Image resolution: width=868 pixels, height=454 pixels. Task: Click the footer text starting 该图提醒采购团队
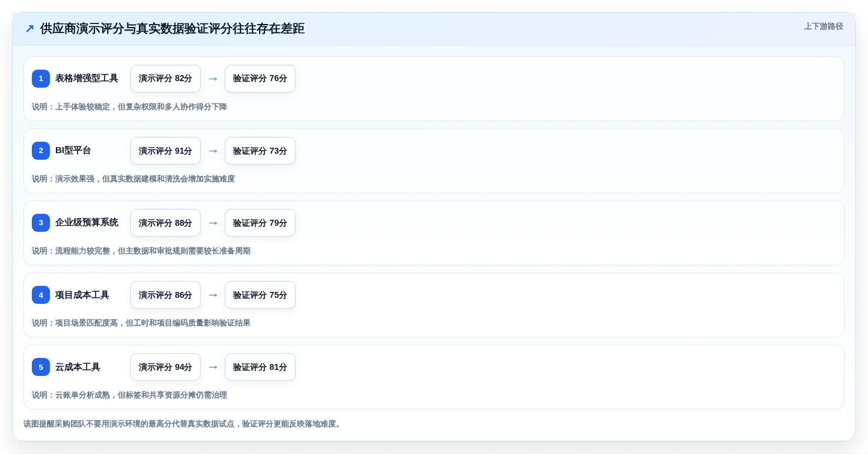coord(183,424)
